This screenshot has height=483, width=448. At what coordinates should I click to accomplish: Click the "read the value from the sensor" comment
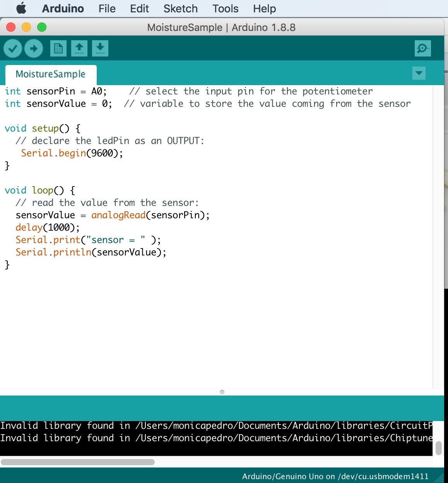(x=107, y=203)
